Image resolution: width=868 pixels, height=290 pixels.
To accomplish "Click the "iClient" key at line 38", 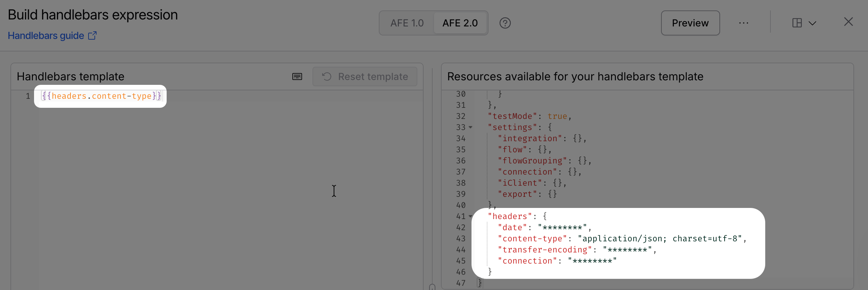I will (x=520, y=183).
